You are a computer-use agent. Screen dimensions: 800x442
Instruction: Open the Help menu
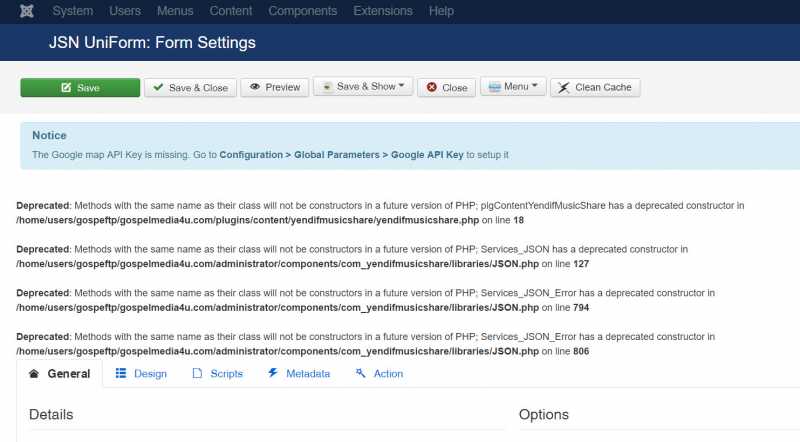441,11
